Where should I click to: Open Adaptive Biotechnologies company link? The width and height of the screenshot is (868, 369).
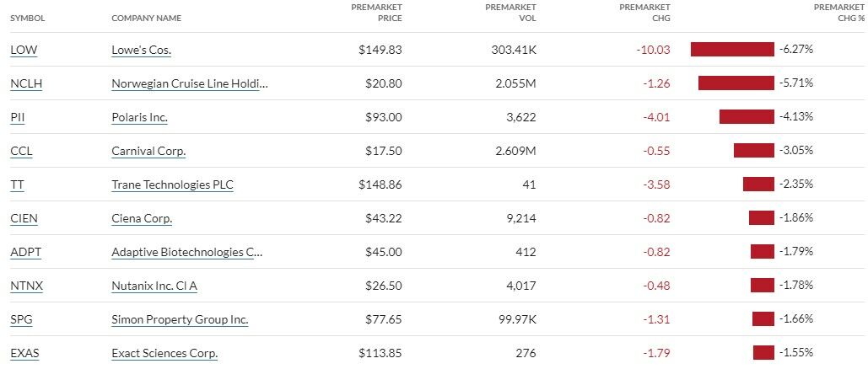tap(186, 252)
